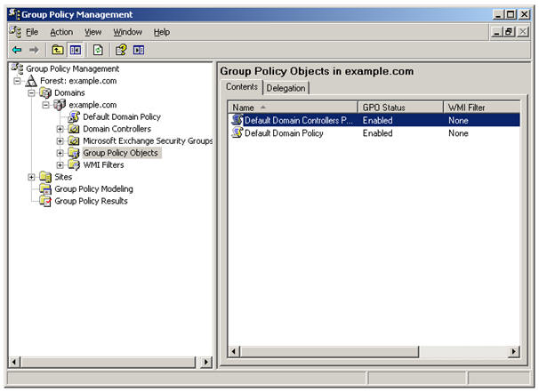The height and width of the screenshot is (392, 539).
Task: Sort by the Name column header
Action: tap(293, 108)
